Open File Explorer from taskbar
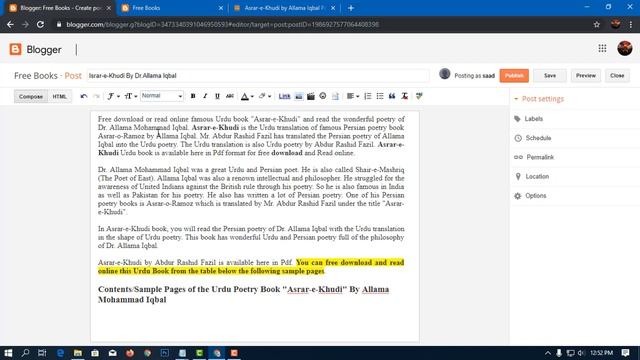The width and height of the screenshot is (640, 360). 78,353
